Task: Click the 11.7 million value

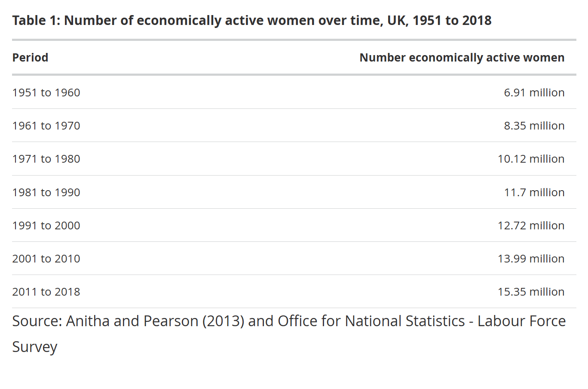Action: coord(534,192)
